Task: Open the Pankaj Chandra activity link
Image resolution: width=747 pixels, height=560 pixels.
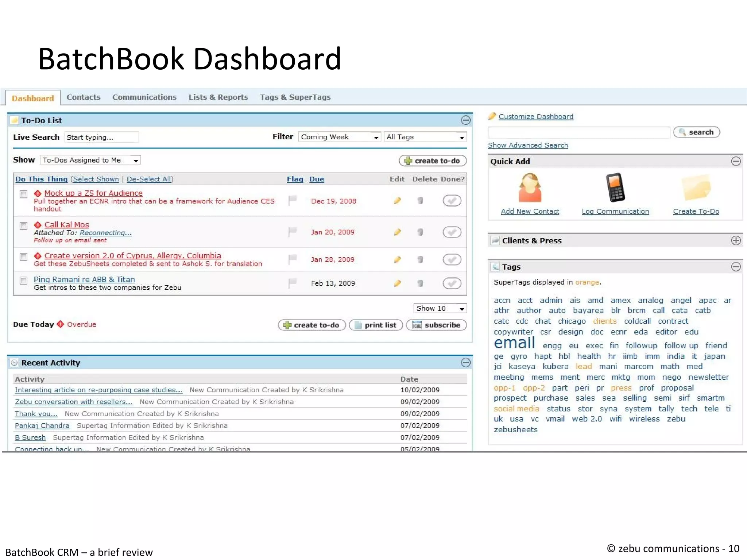Action: click(x=42, y=425)
